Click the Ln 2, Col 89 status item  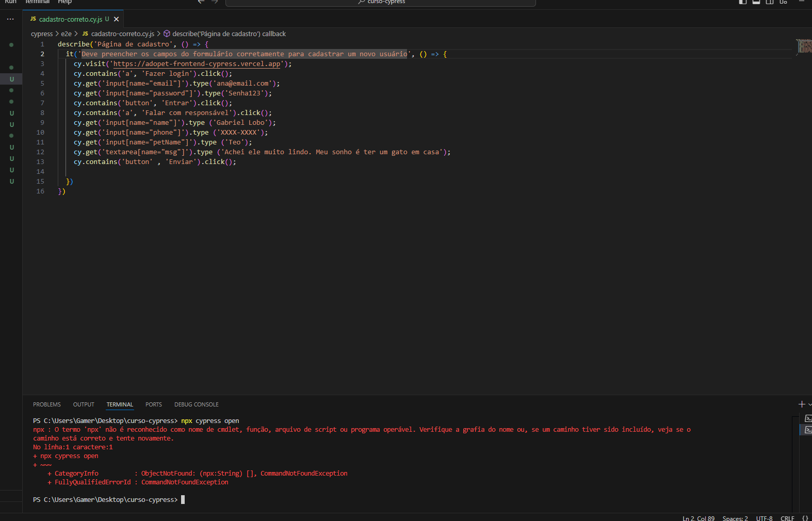(x=699, y=518)
